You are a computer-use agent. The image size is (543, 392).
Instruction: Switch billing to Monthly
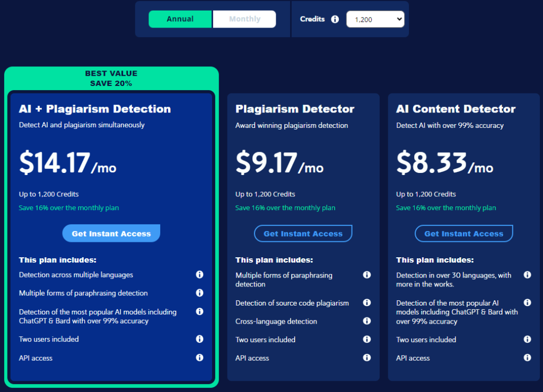pyautogui.click(x=244, y=19)
